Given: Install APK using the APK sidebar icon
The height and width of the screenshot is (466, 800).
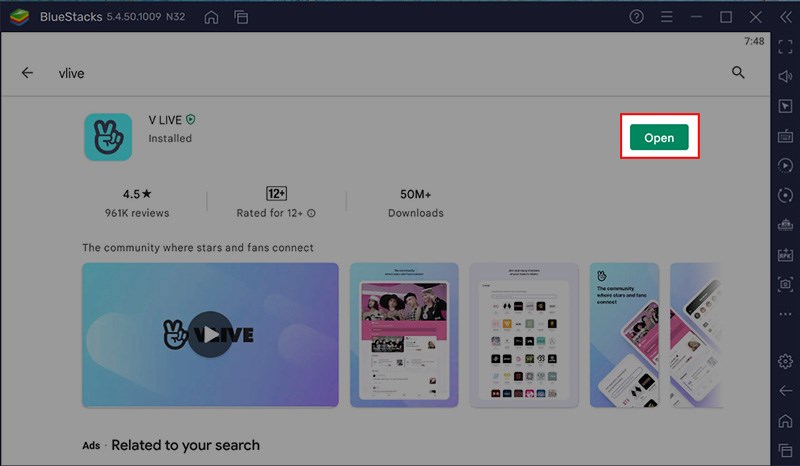Looking at the screenshot, I should [785, 254].
